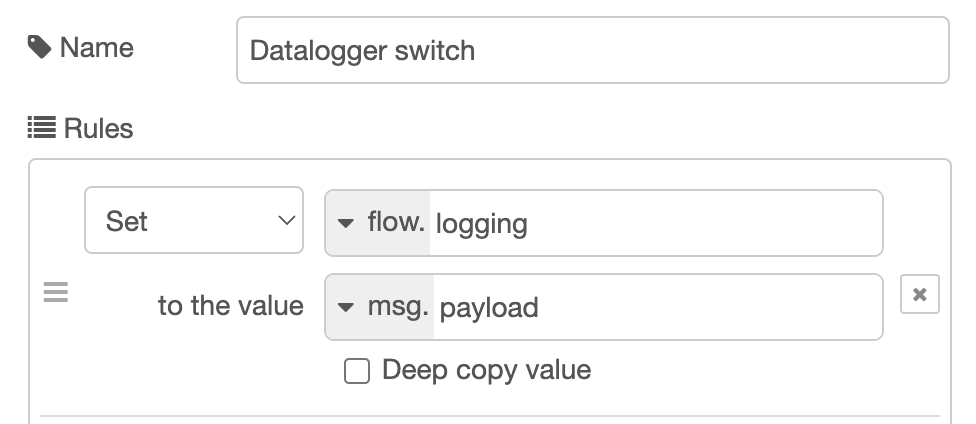Open the Set action dropdown
Viewport: 976px width, 424px height.
coord(193,221)
